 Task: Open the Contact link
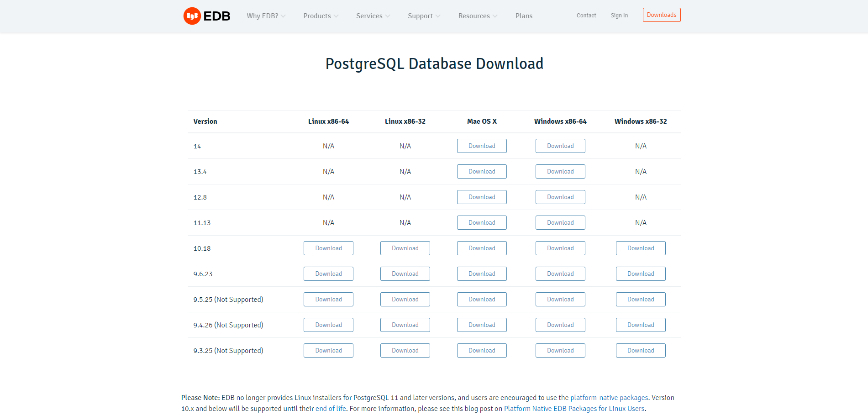(x=586, y=16)
